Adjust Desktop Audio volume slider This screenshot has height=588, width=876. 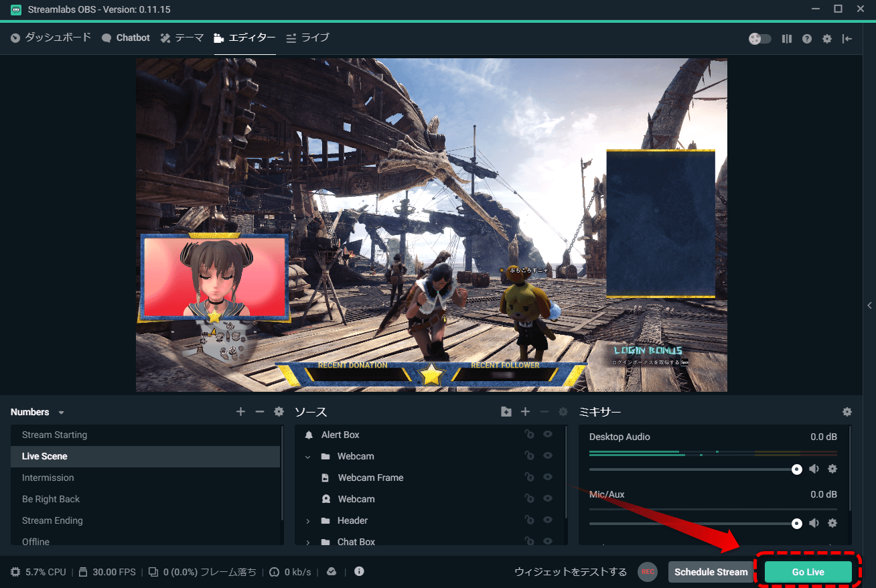pyautogui.click(x=693, y=469)
